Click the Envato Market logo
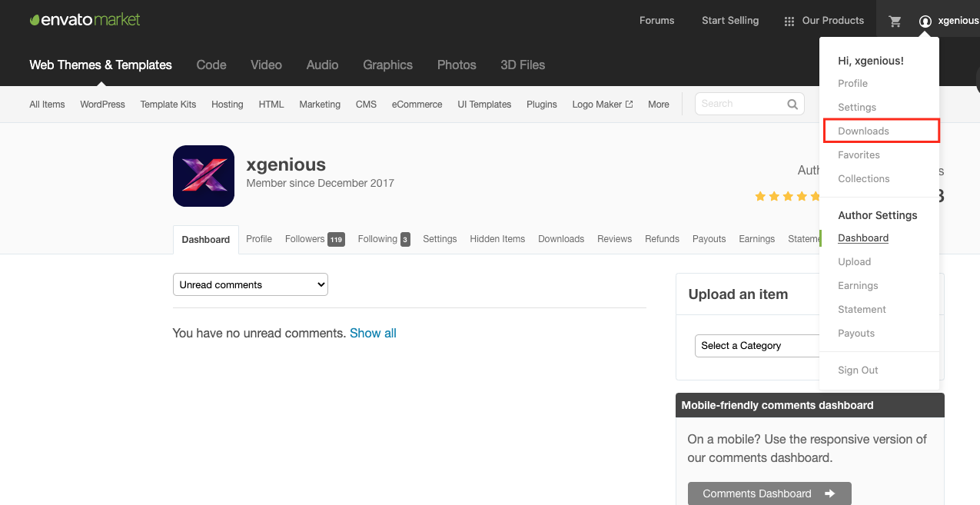 [85, 20]
